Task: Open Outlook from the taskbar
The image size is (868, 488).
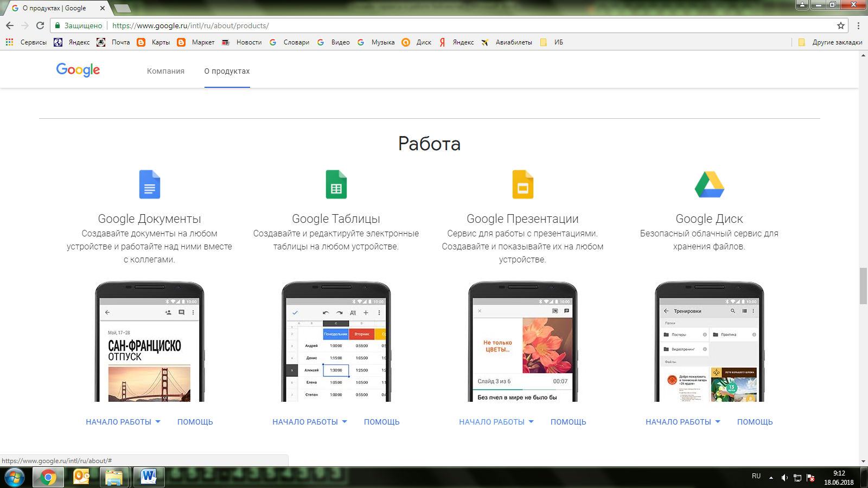Action: point(81,477)
